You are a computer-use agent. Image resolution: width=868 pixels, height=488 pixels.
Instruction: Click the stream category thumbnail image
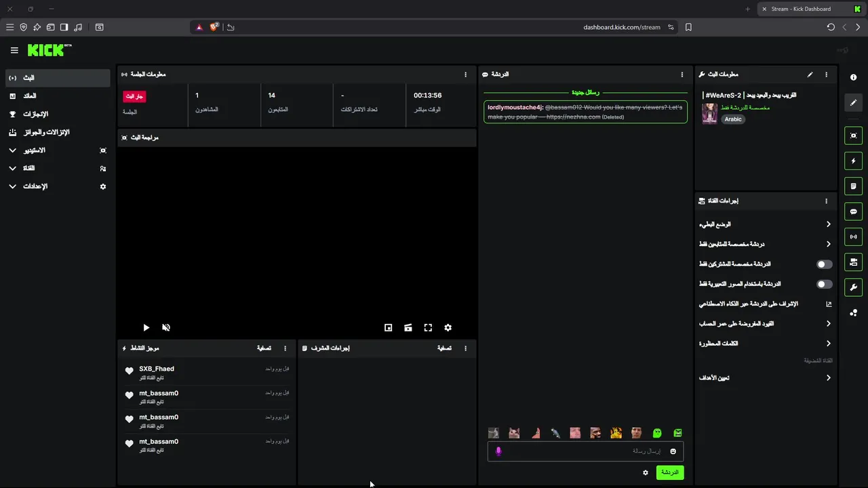pos(709,113)
